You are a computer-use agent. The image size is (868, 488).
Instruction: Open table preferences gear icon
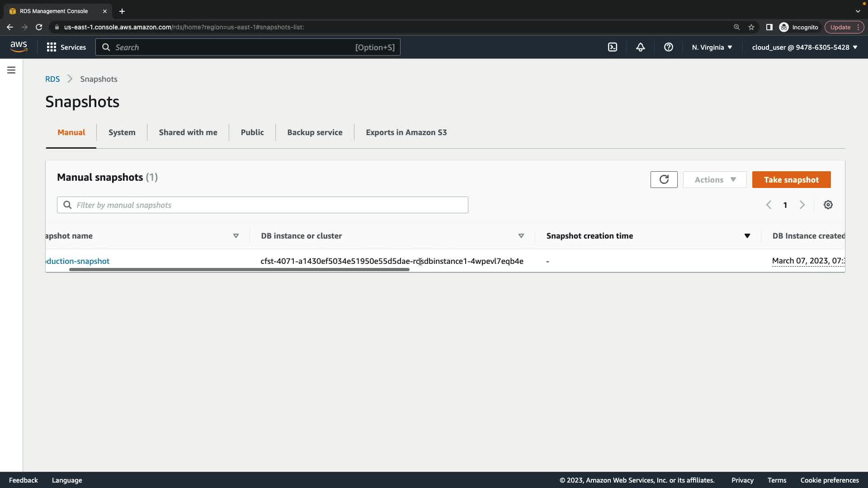(x=828, y=205)
